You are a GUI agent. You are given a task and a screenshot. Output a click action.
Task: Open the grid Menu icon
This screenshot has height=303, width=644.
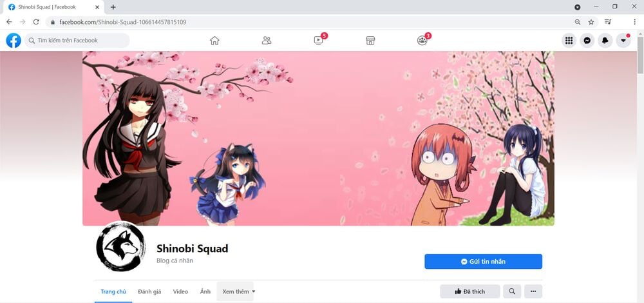click(569, 40)
